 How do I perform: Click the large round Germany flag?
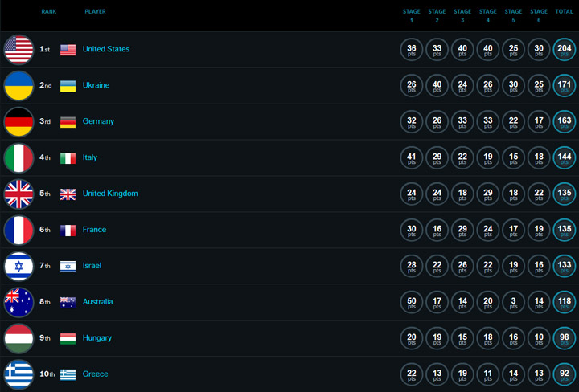coord(18,121)
